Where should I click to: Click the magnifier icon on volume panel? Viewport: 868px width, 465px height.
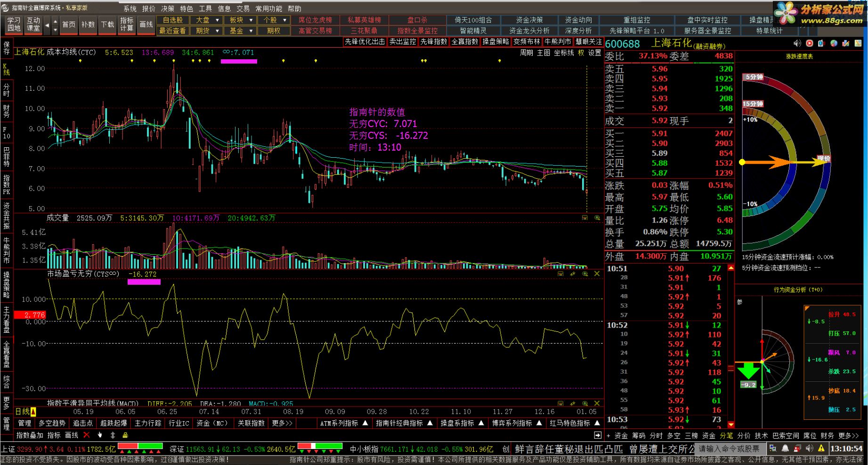[x=597, y=218]
